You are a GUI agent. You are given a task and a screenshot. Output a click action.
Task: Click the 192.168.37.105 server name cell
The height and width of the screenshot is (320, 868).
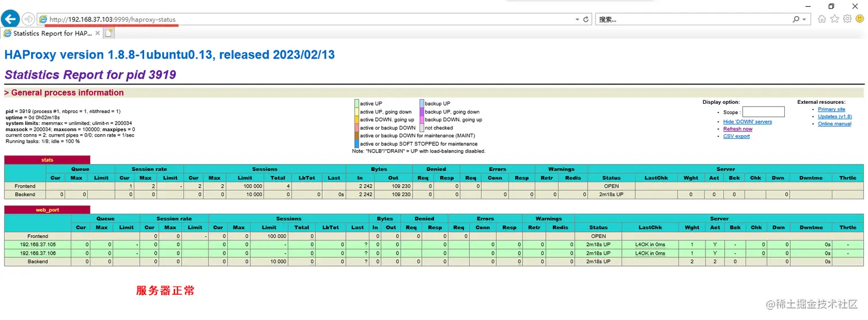[x=38, y=244]
